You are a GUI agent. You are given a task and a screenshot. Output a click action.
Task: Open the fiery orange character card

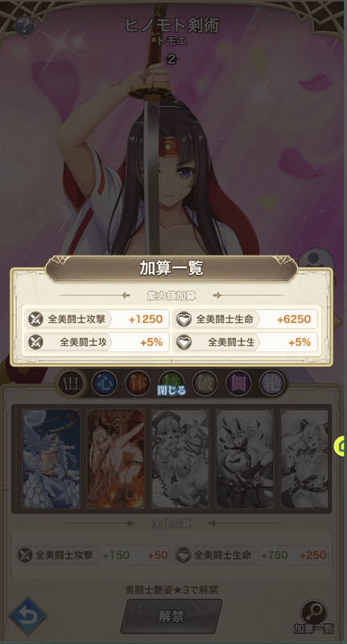(116, 458)
